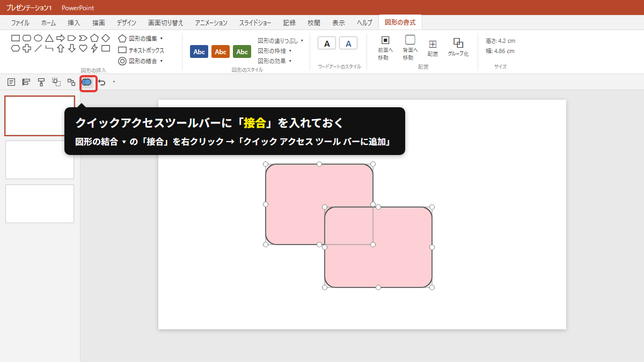Expand the 図形の効果 menu
The image size is (644, 362).
tap(275, 61)
